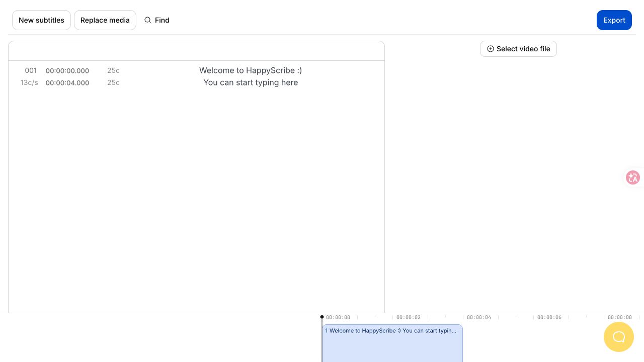This screenshot has width=644, height=362.
Task: Click the 13c/s reading speed value
Action: [x=29, y=82]
